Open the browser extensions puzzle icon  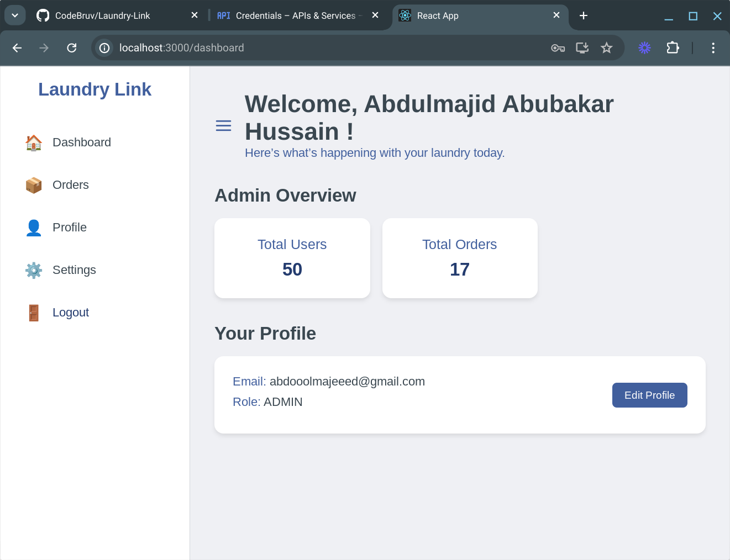673,48
